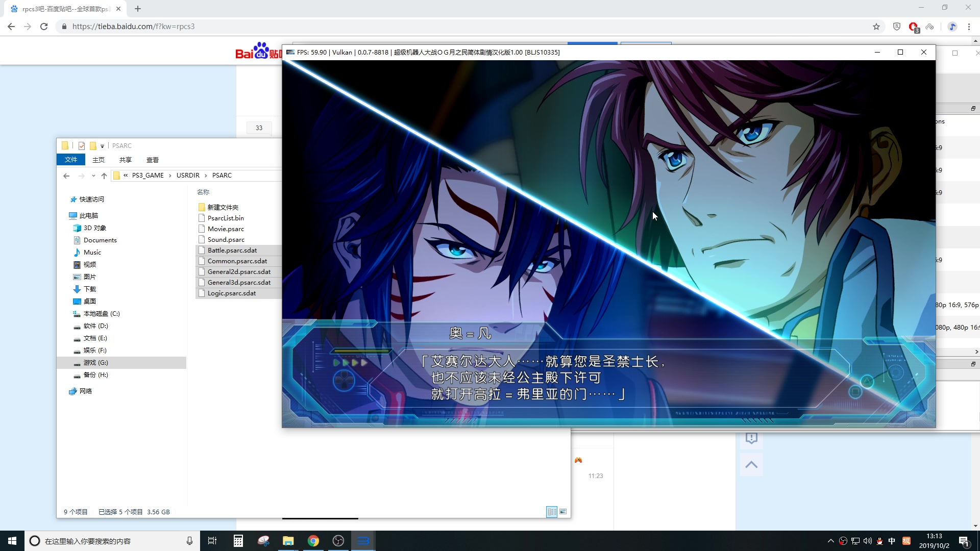
Task: Select General2d.psarc.sdat file
Action: [239, 272]
